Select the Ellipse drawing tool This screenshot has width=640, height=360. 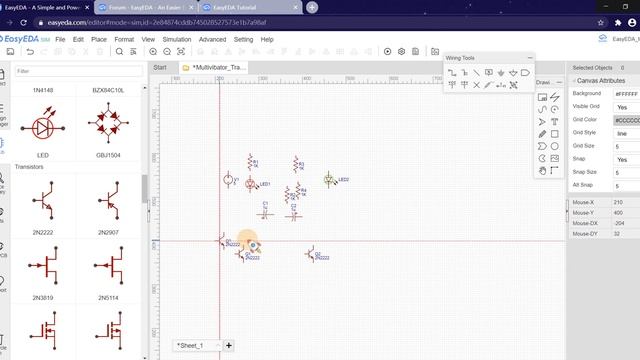click(554, 146)
